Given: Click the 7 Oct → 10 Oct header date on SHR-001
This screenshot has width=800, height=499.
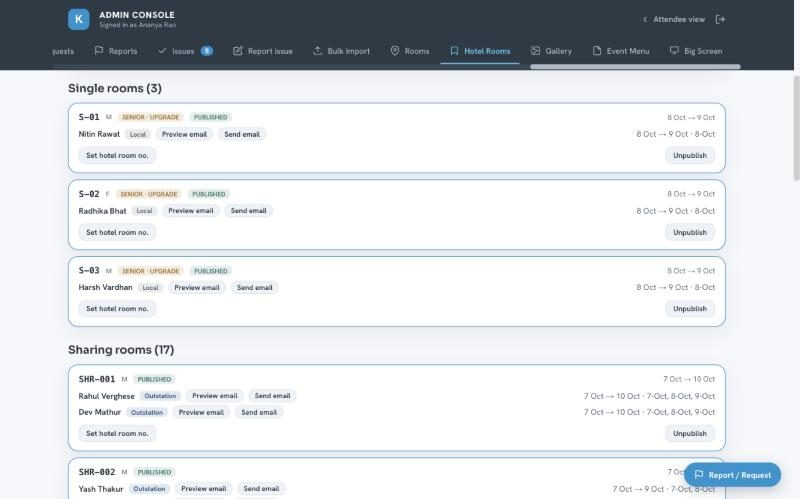Looking at the screenshot, I should (689, 379).
